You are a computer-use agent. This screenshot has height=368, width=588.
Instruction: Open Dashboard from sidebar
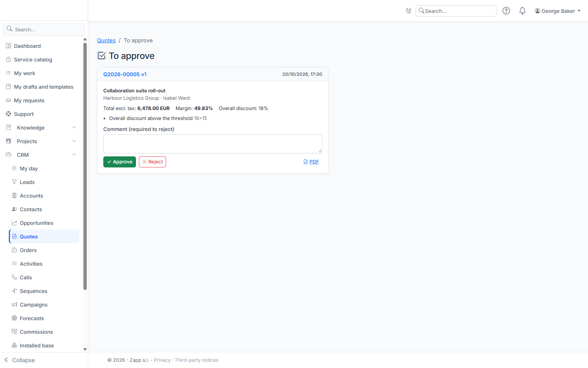pyautogui.click(x=27, y=46)
